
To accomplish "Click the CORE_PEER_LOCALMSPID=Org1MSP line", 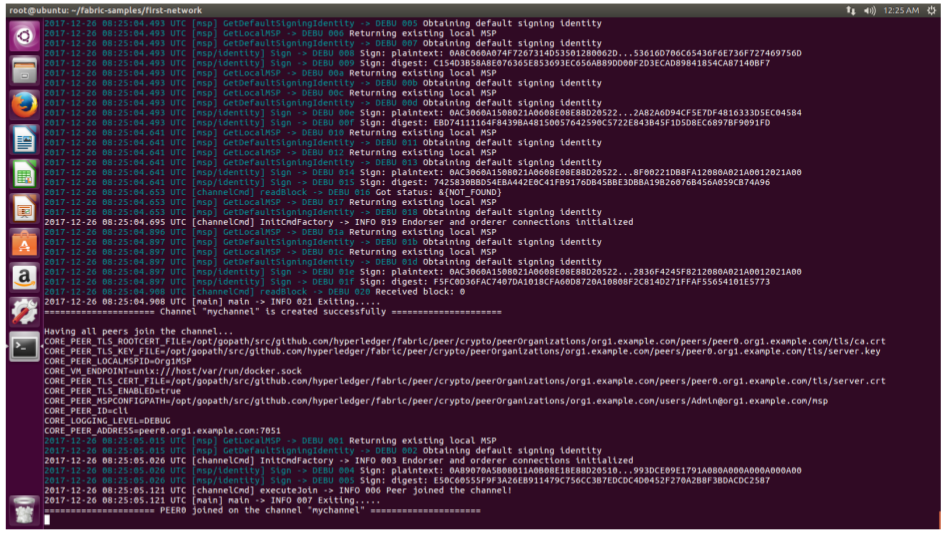I will pyautogui.click(x=117, y=361).
